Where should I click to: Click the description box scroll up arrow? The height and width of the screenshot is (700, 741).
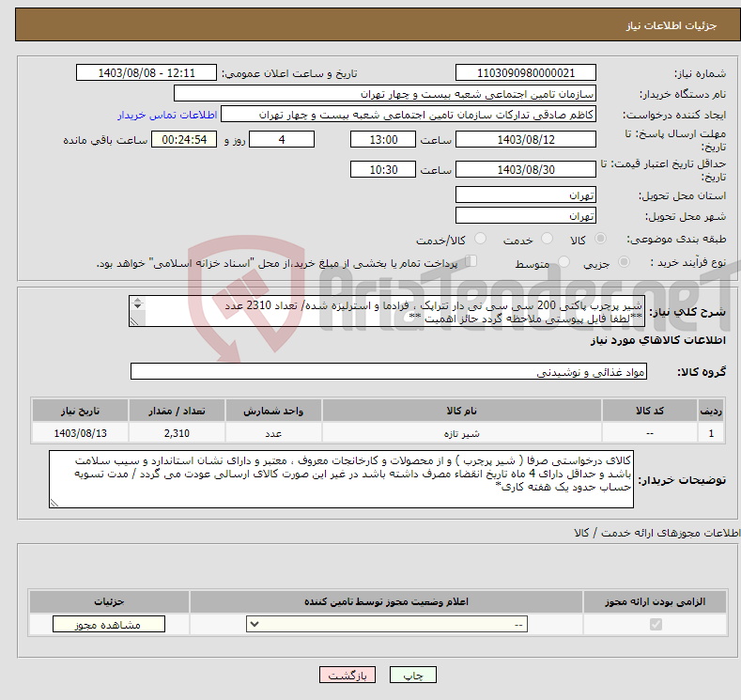[x=137, y=300]
